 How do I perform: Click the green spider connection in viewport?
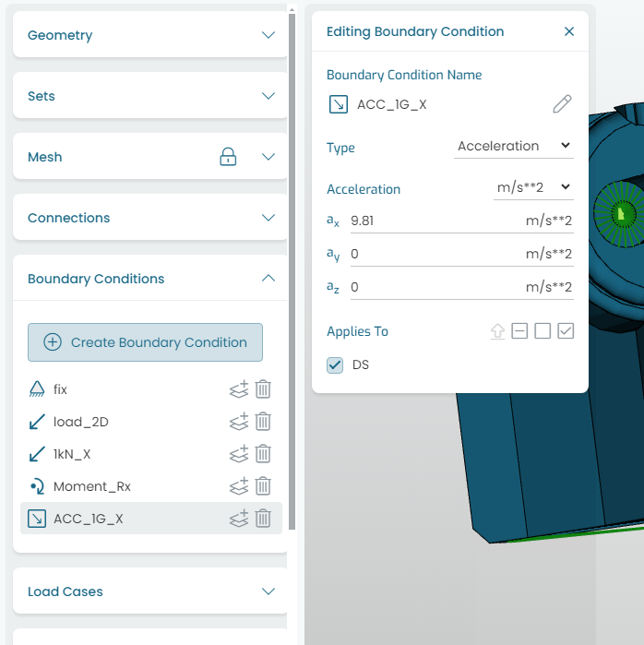click(621, 214)
